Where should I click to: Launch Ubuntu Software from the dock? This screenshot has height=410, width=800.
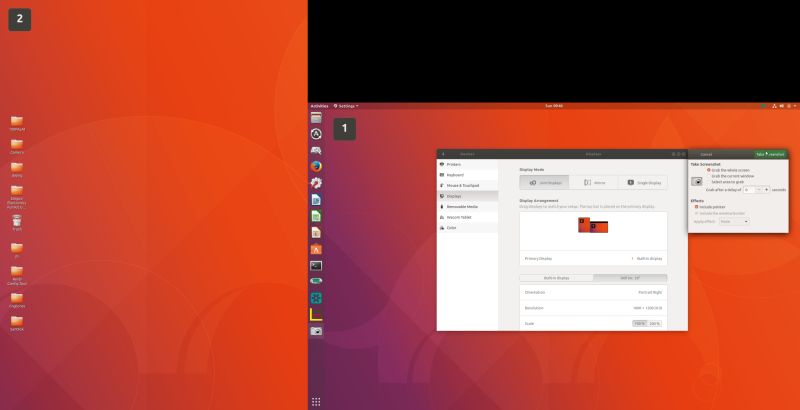pyautogui.click(x=316, y=249)
